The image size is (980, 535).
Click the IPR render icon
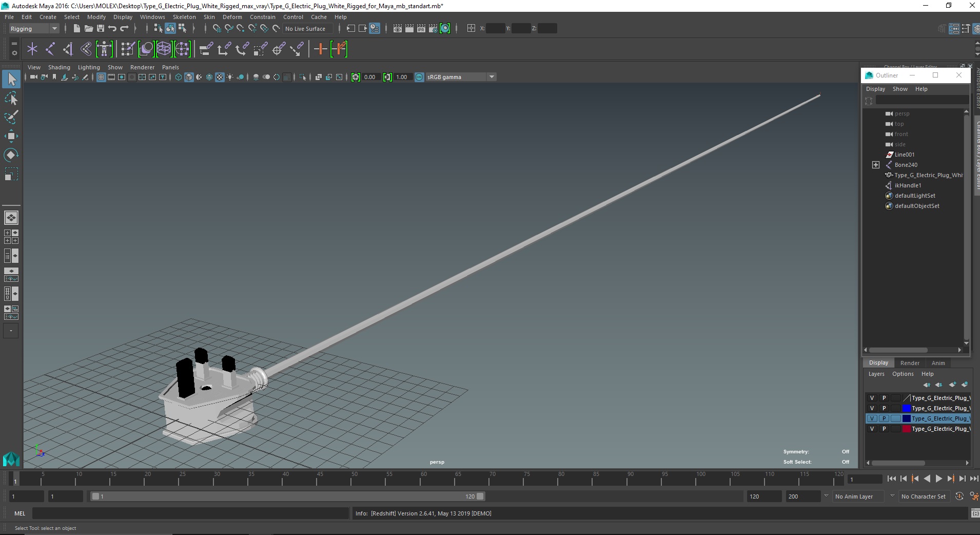coord(421,28)
